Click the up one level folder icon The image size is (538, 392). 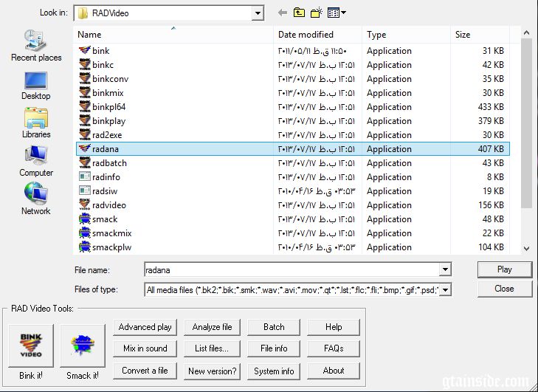click(299, 13)
